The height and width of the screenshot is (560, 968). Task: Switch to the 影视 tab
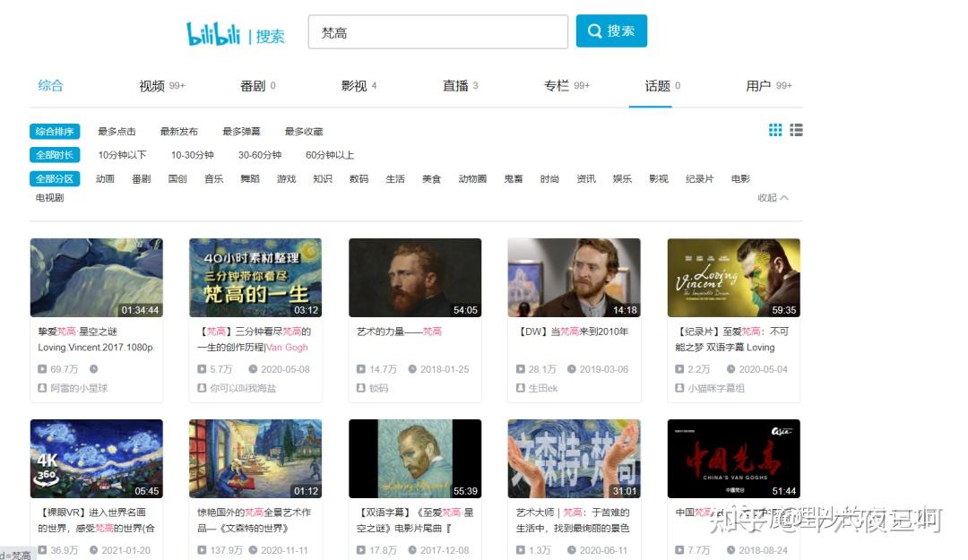point(353,85)
